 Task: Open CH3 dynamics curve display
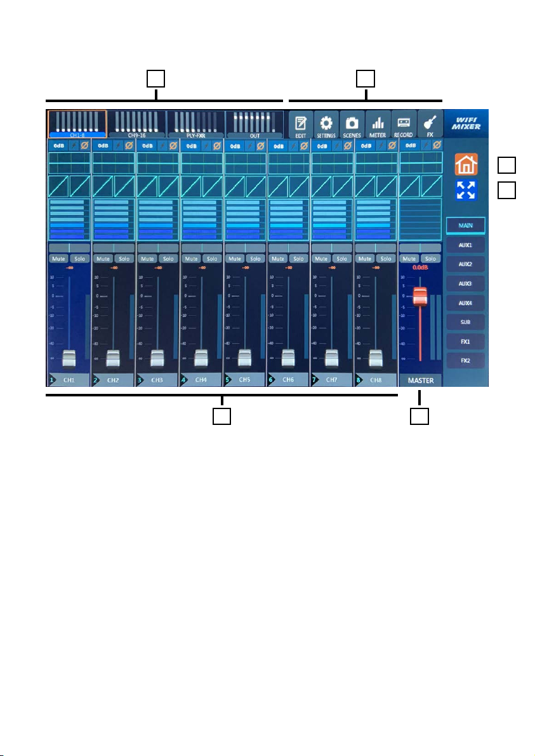click(158, 186)
